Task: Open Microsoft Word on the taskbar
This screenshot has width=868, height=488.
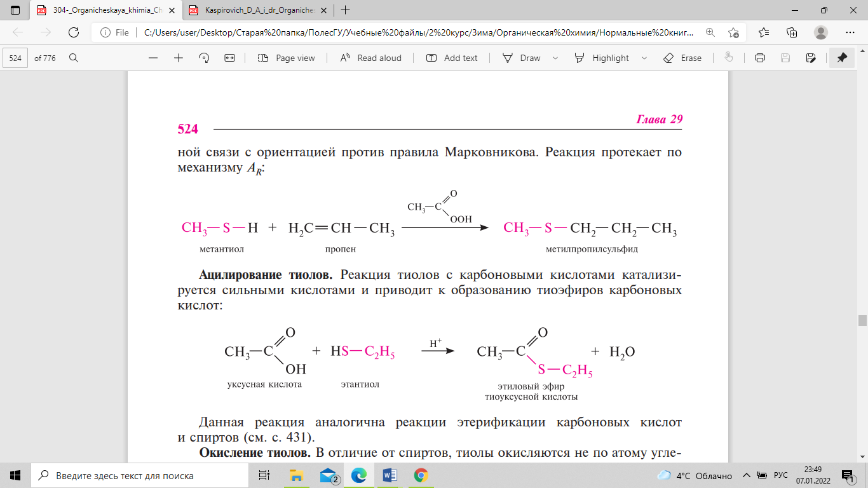Action: (390, 475)
